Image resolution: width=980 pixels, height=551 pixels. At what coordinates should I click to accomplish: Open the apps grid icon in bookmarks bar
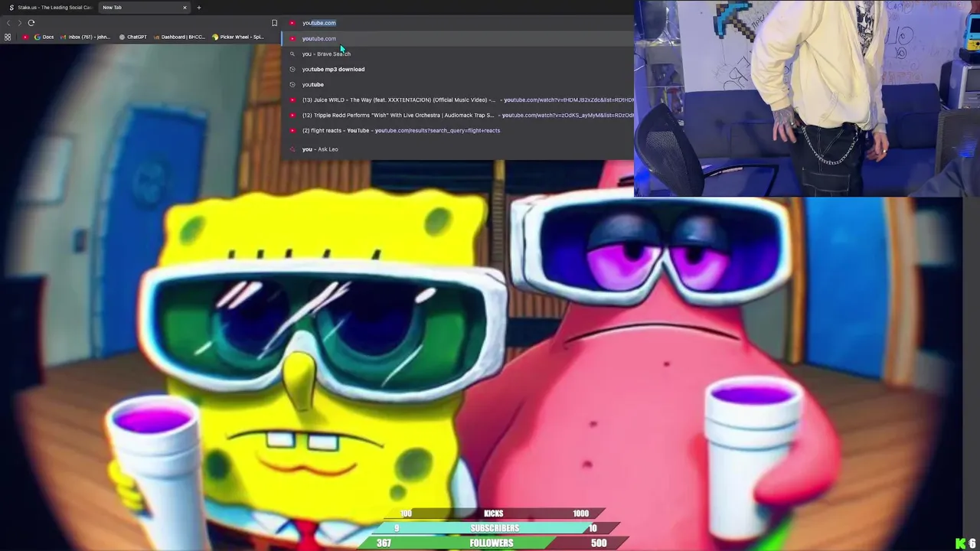pos(8,37)
